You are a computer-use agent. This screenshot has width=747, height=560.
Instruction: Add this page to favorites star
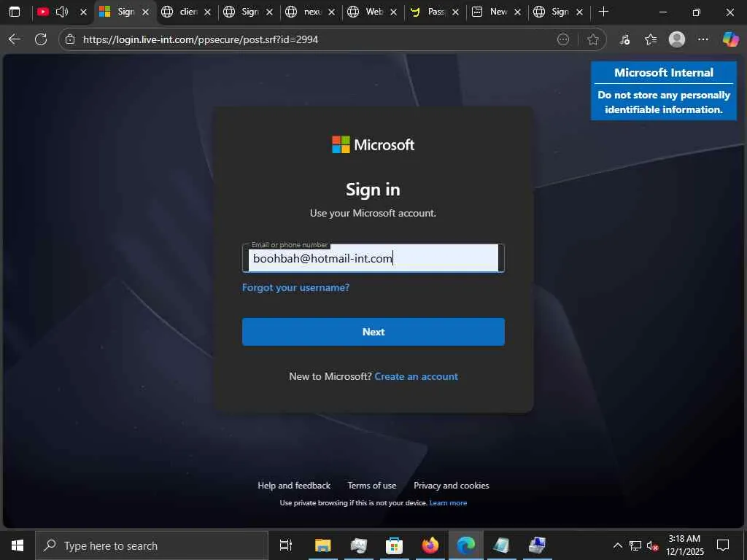[x=592, y=39]
